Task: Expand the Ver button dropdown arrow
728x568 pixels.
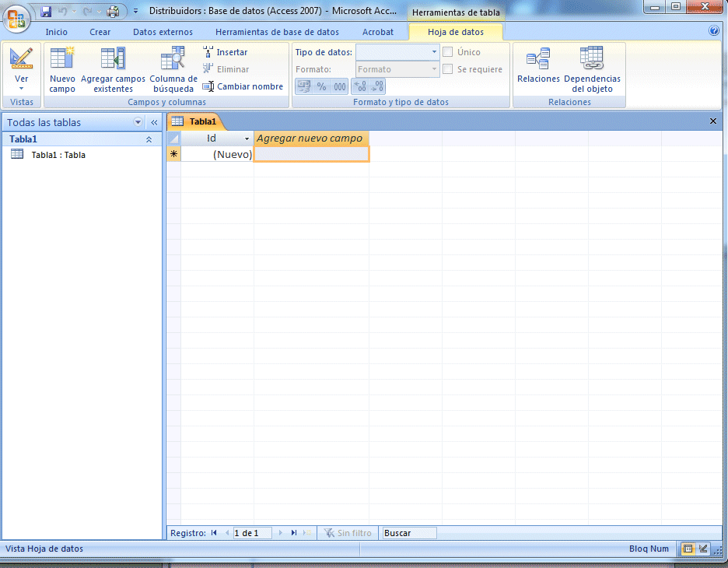Action: coord(21,89)
